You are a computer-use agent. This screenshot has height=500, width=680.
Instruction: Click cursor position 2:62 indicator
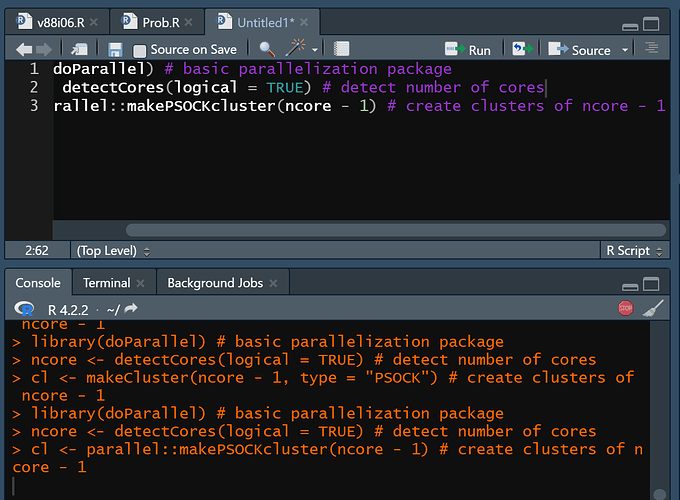pyautogui.click(x=37, y=251)
